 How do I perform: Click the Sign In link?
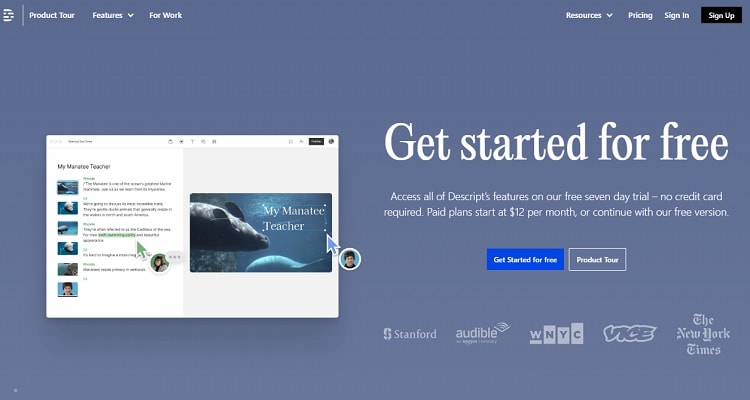676,15
